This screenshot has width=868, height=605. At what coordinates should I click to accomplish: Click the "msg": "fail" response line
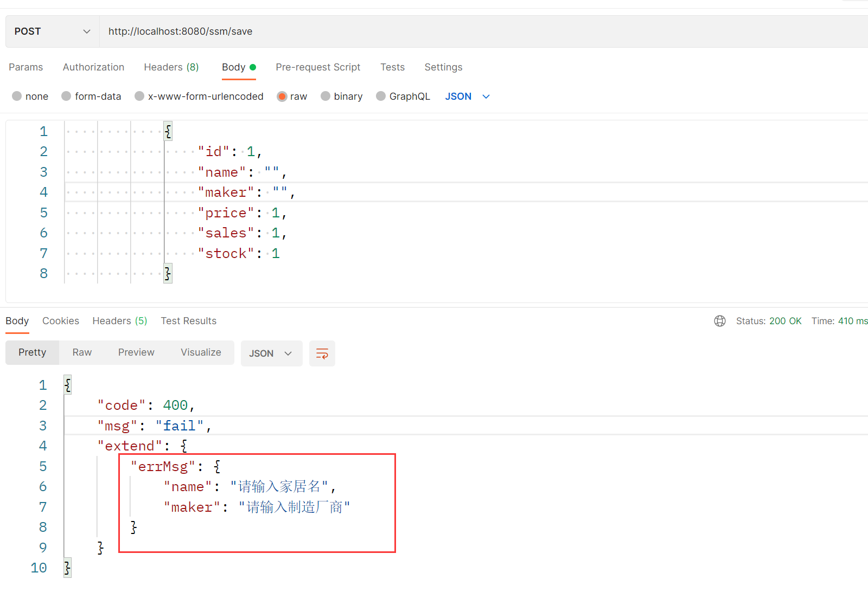click(154, 426)
